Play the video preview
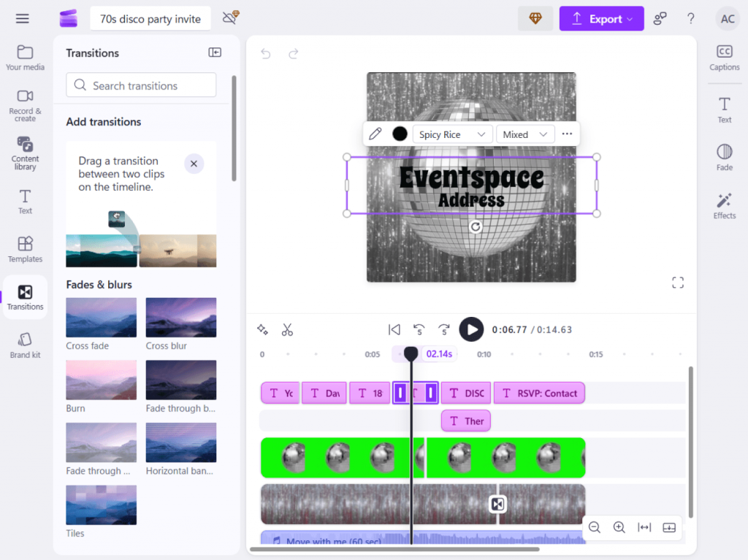748x560 pixels. (x=471, y=329)
